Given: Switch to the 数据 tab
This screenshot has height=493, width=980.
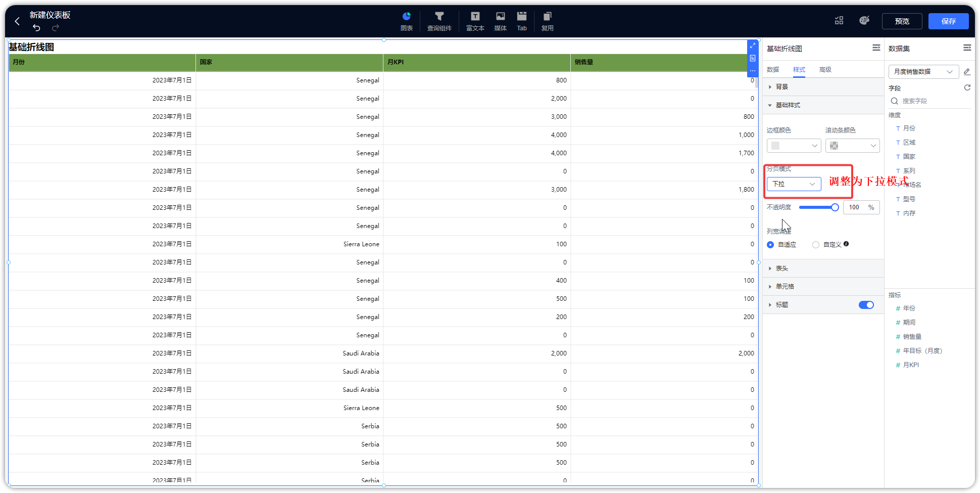Looking at the screenshot, I should point(773,70).
